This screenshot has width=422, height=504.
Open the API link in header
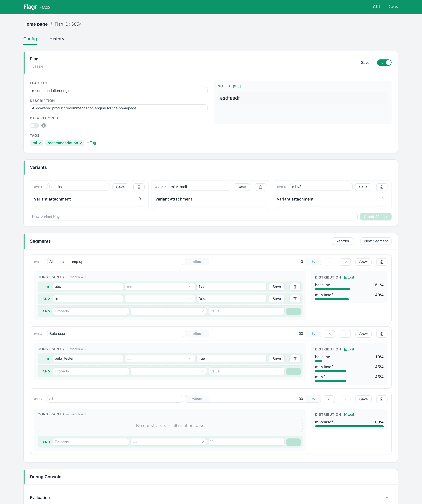pyautogui.click(x=376, y=7)
